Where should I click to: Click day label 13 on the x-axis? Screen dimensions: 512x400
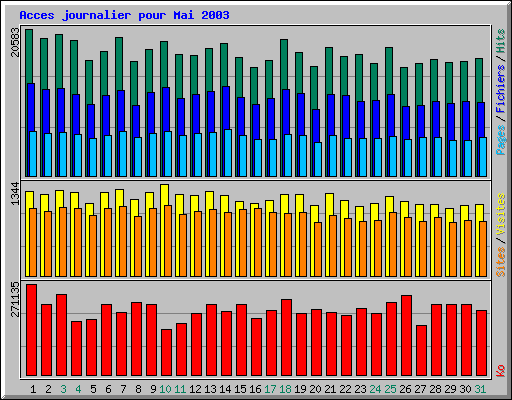210,389
